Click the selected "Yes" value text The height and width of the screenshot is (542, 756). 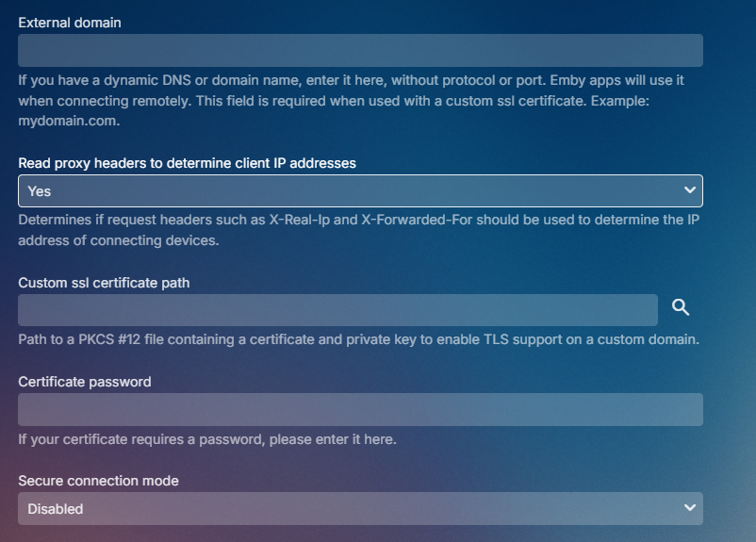(40, 191)
